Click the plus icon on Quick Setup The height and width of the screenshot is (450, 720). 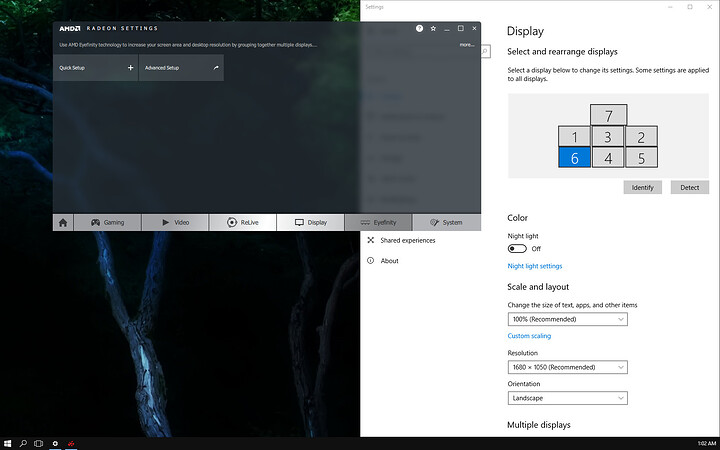point(130,68)
